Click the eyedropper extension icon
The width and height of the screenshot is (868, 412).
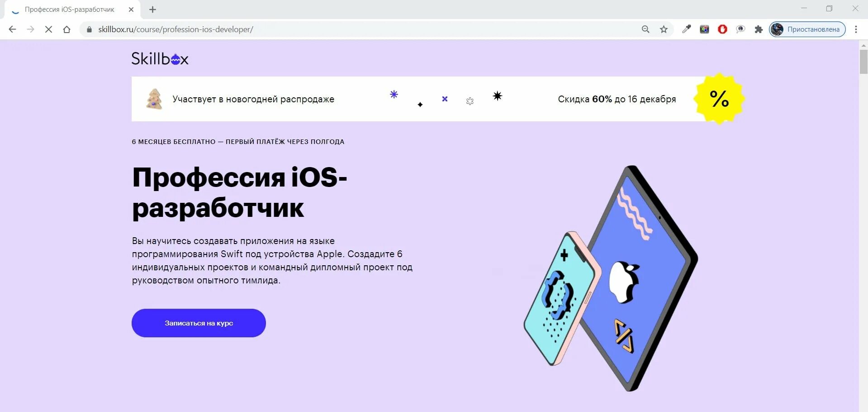click(686, 29)
